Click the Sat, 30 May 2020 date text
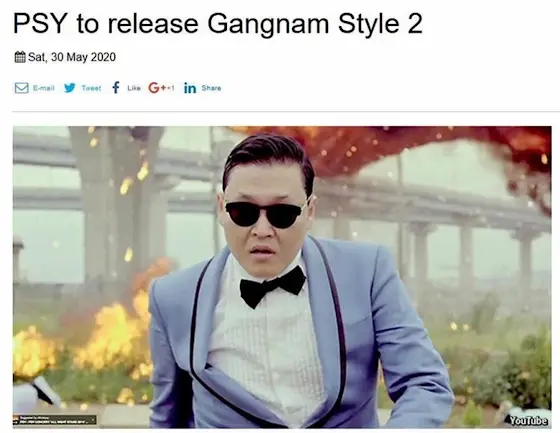560x433 pixels. (x=72, y=57)
